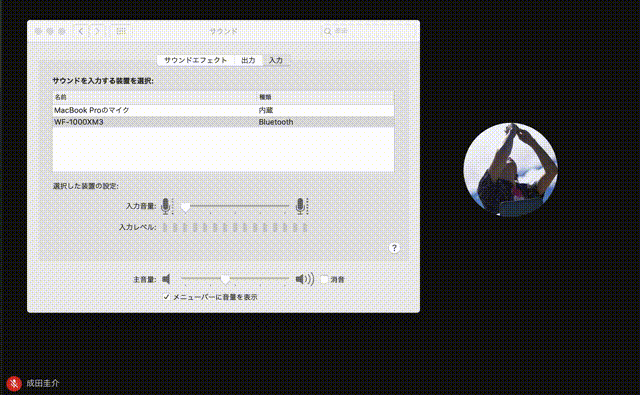Sort by the 名前 column header
This screenshot has width=640, height=395.
(x=155, y=97)
